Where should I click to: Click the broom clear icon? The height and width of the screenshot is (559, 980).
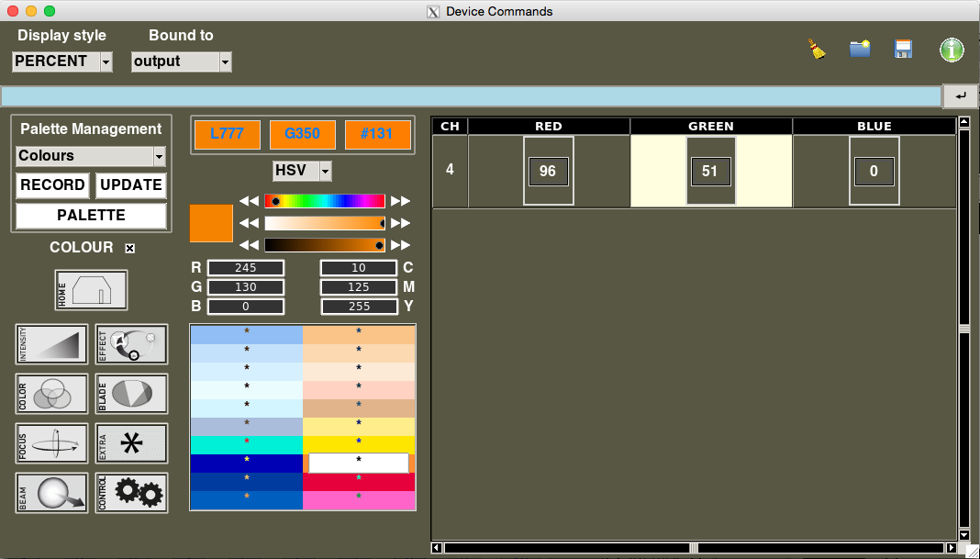click(816, 50)
